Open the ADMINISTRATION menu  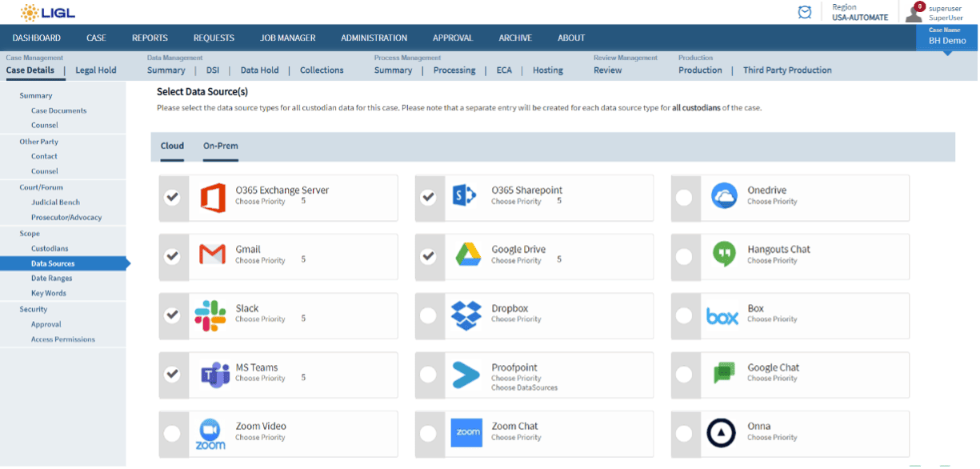click(374, 38)
